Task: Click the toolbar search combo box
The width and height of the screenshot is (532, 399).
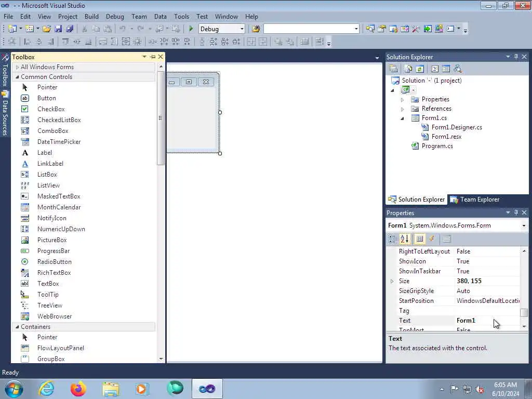Action: point(311,29)
